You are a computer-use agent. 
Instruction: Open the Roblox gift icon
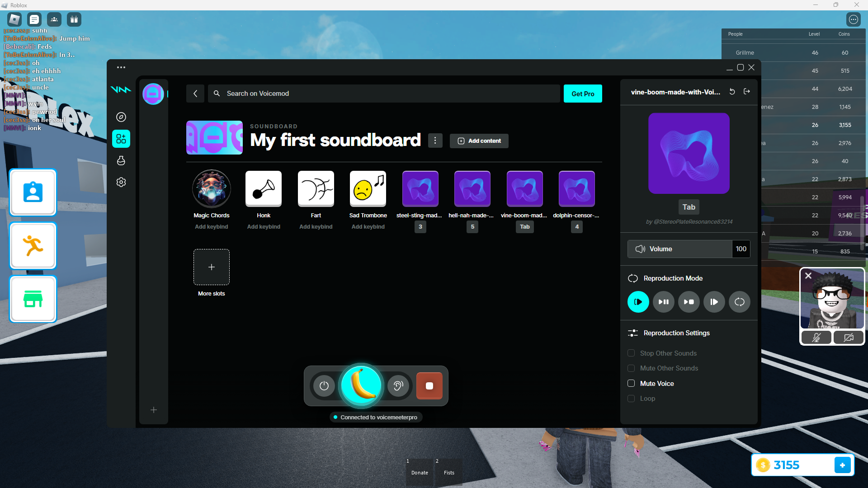[74, 19]
